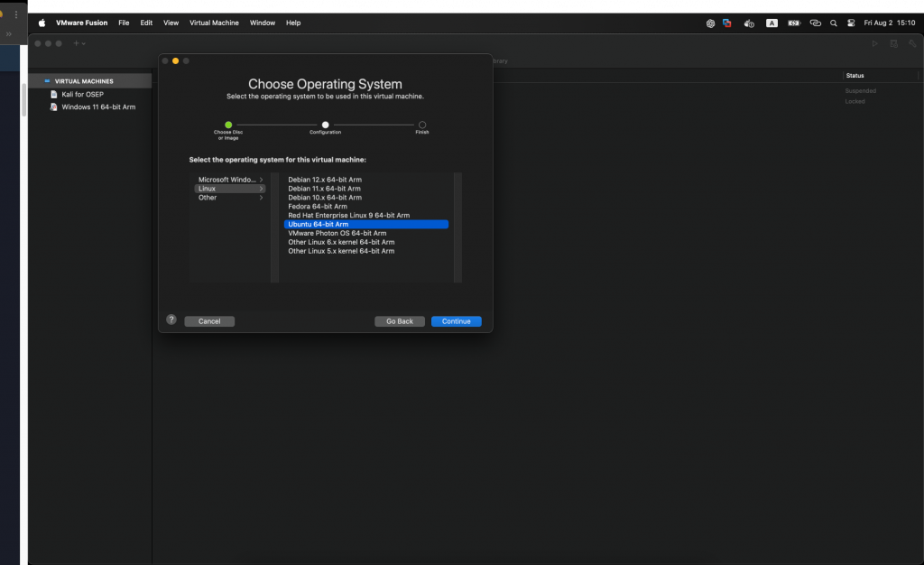Click the settings wrench icon in toolbar

pyautogui.click(x=912, y=43)
